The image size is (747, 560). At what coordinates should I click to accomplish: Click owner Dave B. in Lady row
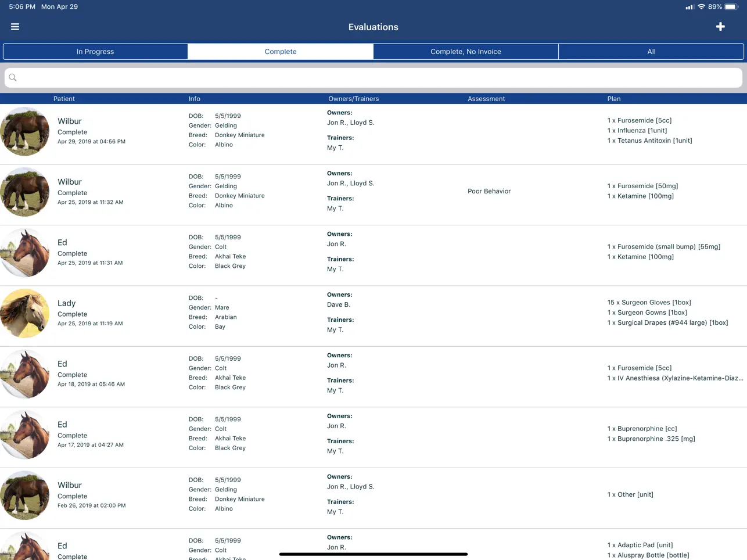339,305
